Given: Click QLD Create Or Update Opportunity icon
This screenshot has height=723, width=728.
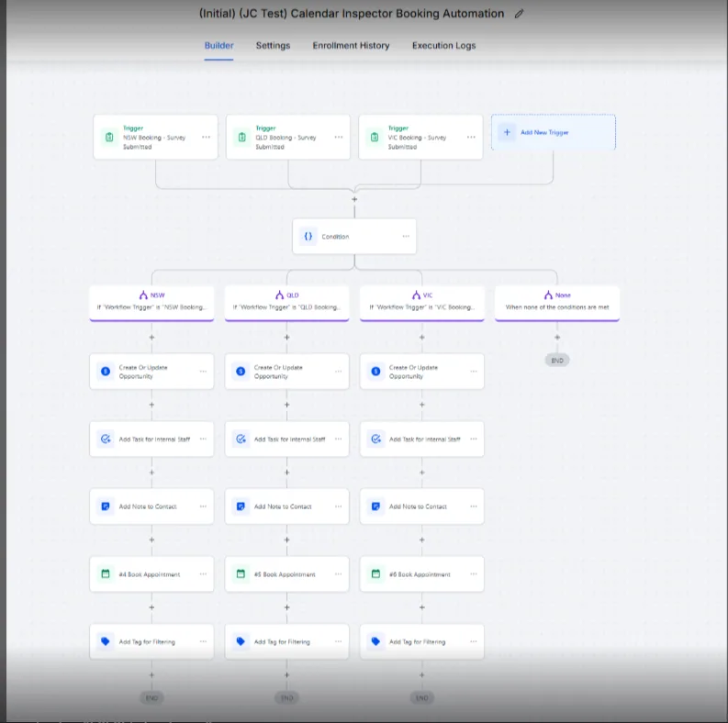Looking at the screenshot, I should tap(241, 372).
